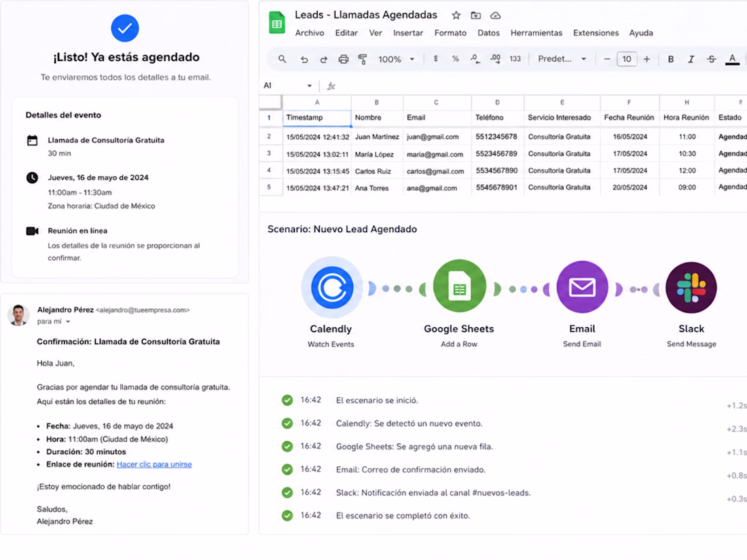Click the font size input field
The height and width of the screenshot is (560, 747).
(627, 59)
